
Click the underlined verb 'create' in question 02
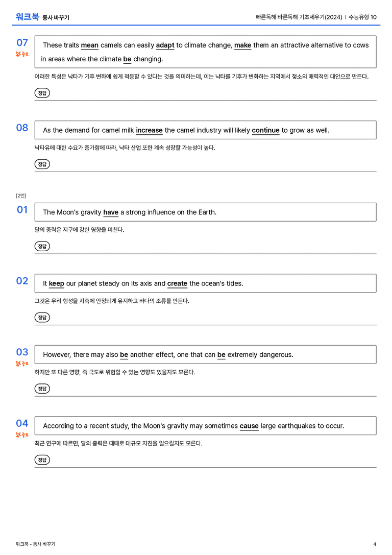[x=177, y=284]
